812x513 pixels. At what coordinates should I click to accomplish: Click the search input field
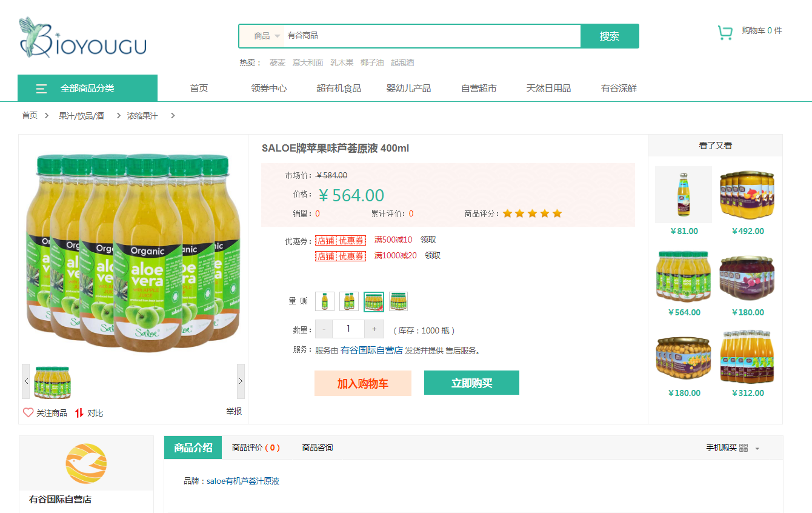coord(432,36)
